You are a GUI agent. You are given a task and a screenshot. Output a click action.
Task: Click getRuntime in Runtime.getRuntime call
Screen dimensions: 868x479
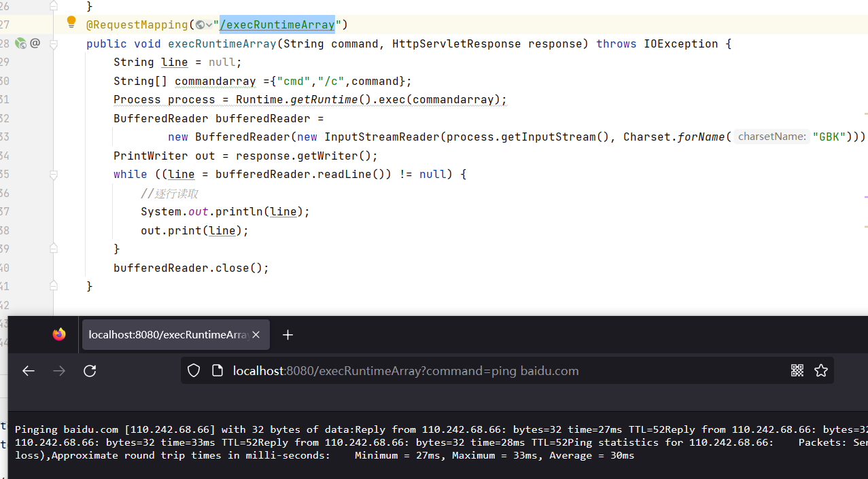pyautogui.click(x=324, y=100)
